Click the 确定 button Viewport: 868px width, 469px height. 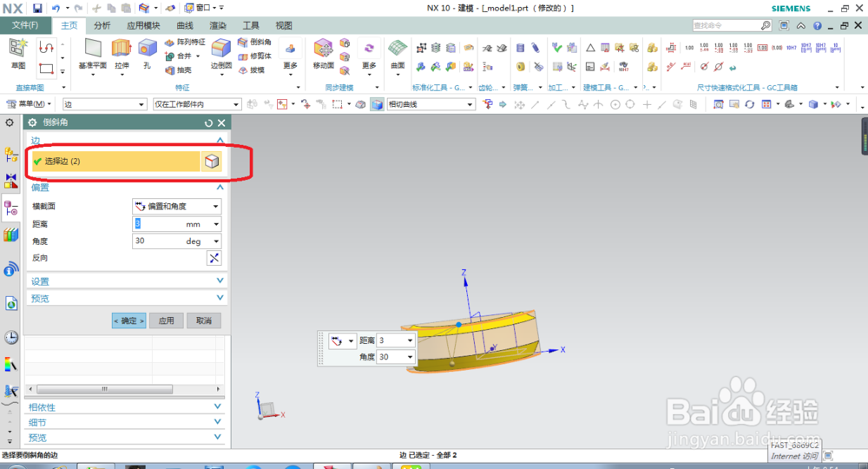(129, 320)
